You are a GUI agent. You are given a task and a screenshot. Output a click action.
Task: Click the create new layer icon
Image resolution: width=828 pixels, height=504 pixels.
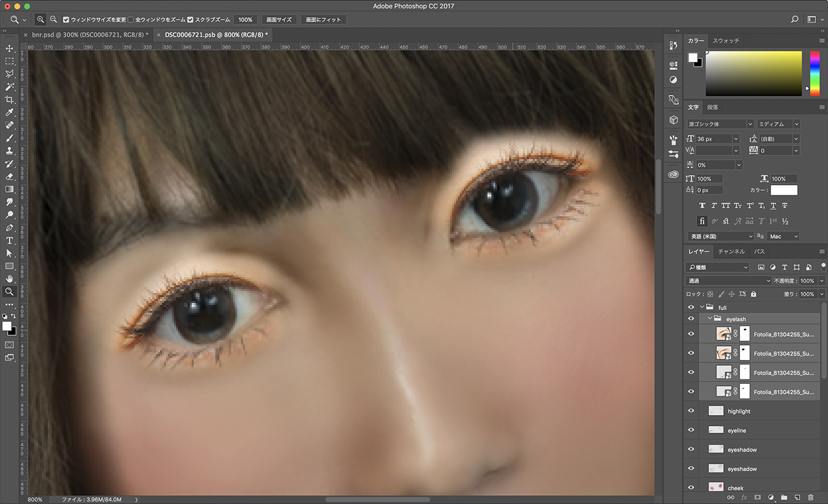coord(797,498)
